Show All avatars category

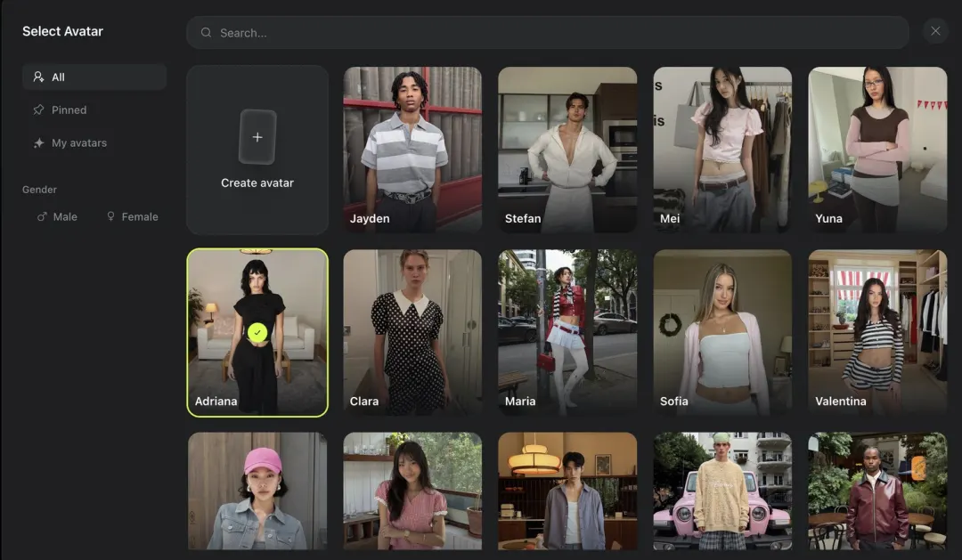[x=94, y=77]
